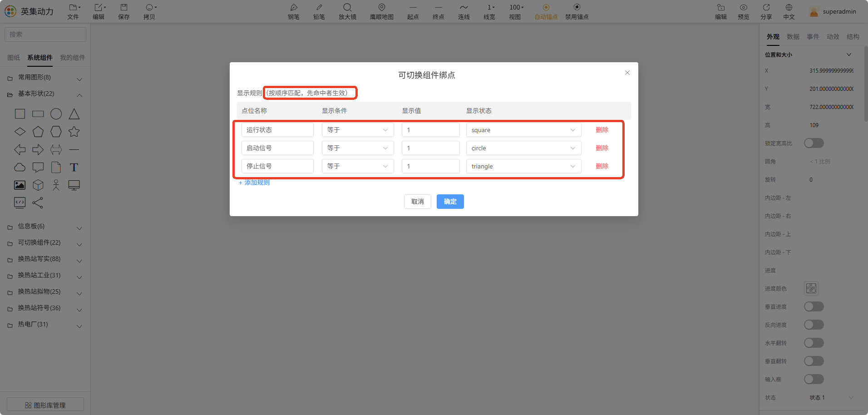The width and height of the screenshot is (868, 415).
Task: Pick the image picture component
Action: click(x=20, y=185)
